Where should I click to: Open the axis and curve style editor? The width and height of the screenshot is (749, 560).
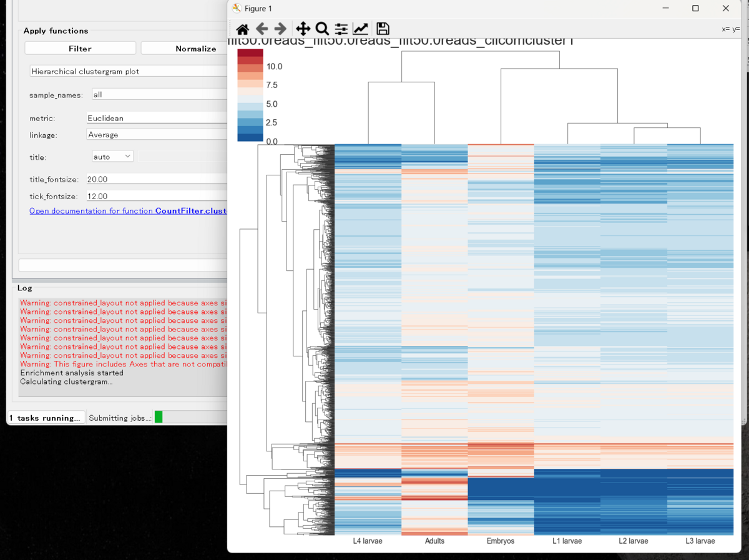coord(361,28)
